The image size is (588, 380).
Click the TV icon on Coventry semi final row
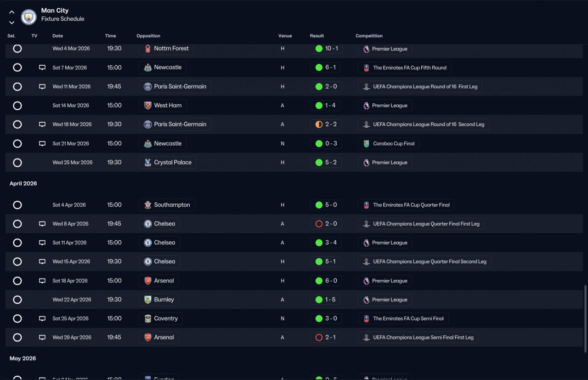42,318
